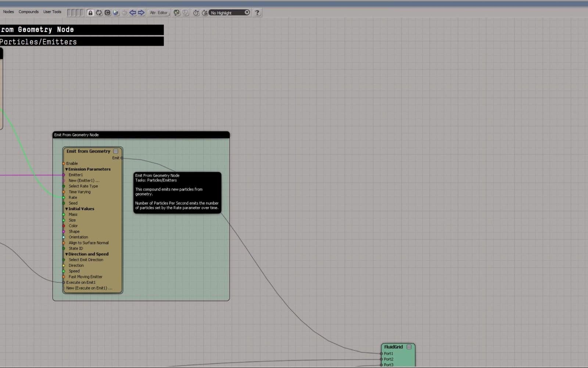Click the Rate port
This screenshot has width=588, height=368.
tap(64, 198)
